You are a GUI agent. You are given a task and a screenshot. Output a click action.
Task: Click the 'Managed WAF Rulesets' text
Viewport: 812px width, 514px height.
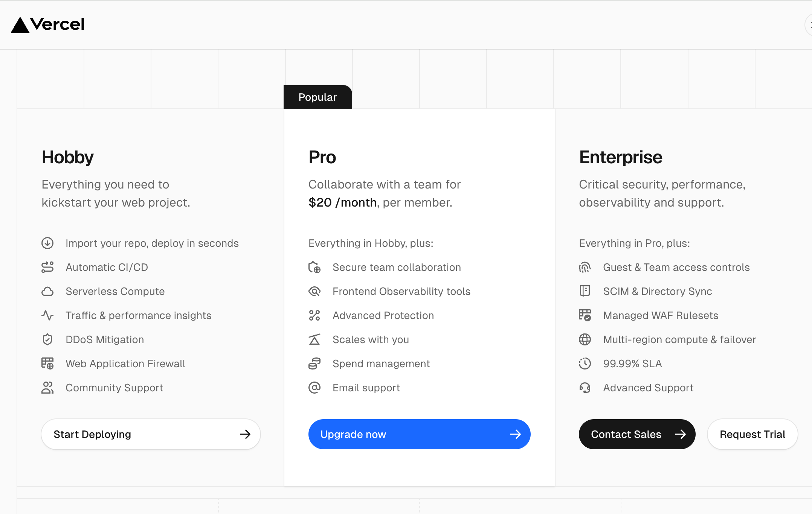point(661,315)
